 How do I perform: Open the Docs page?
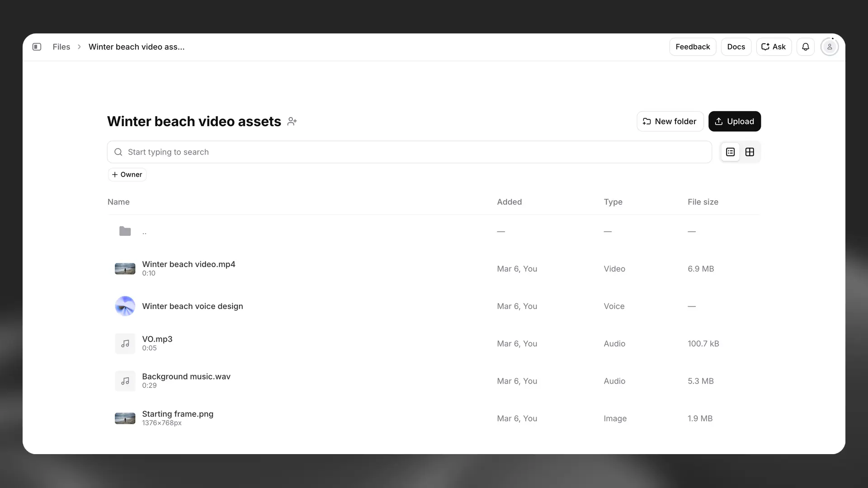coord(736,47)
